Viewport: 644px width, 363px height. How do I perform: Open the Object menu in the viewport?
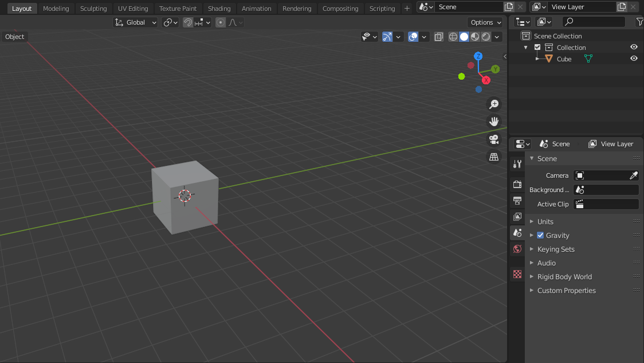15,37
